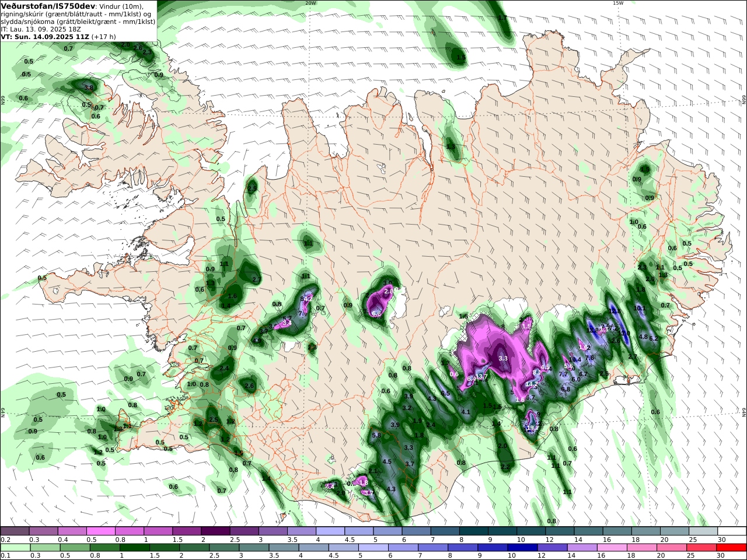Pick upper scale swatch between 0.3 and 0.4
The height and width of the screenshot is (560, 747).
44,531
